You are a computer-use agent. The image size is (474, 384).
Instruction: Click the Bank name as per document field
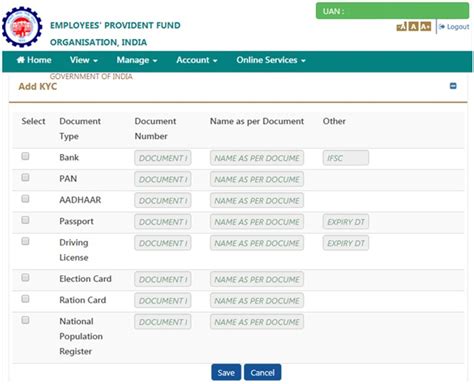coord(257,158)
